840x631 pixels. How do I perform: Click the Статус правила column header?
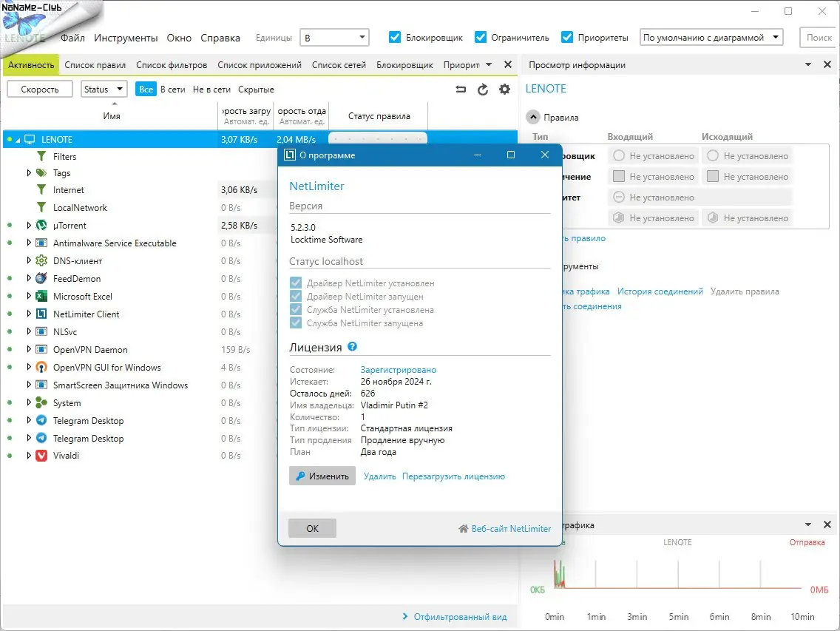379,116
